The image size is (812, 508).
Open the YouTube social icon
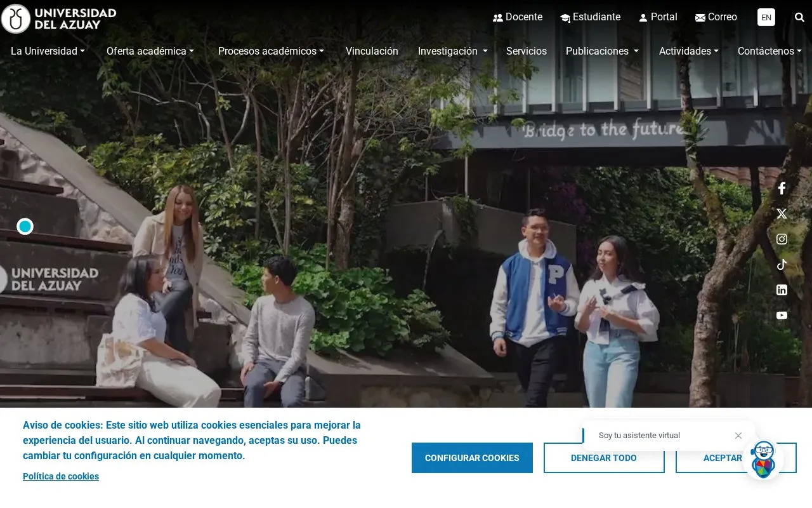782,315
